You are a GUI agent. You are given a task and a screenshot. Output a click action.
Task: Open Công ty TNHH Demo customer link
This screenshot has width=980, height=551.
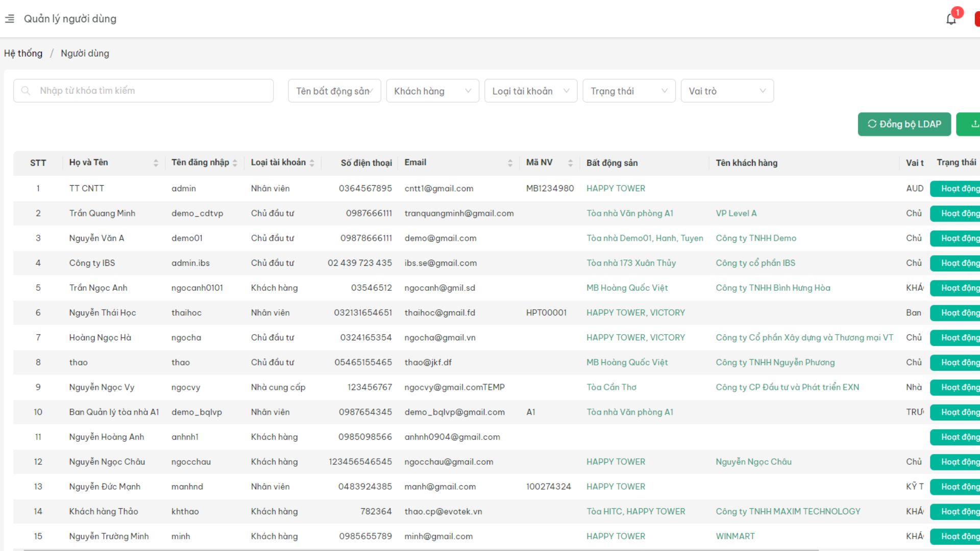pos(756,238)
